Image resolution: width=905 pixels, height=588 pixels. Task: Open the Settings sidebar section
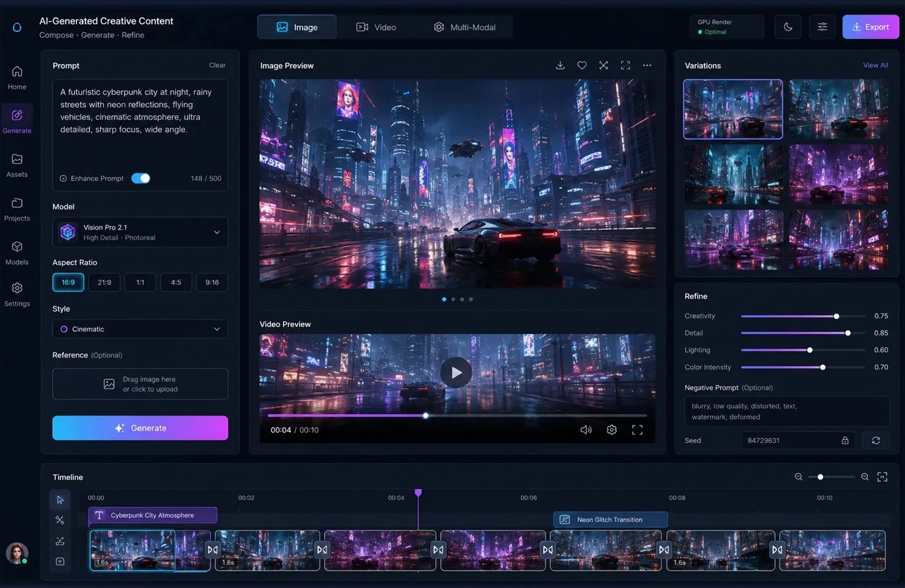tap(17, 295)
